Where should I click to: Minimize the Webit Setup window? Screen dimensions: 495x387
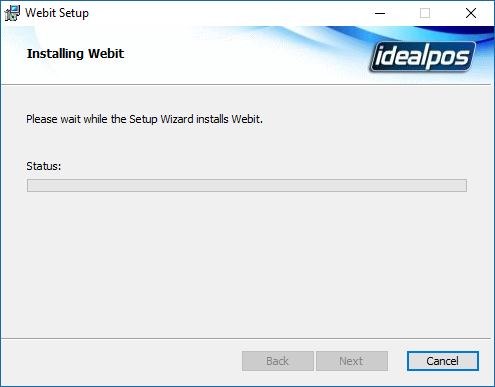(x=380, y=13)
